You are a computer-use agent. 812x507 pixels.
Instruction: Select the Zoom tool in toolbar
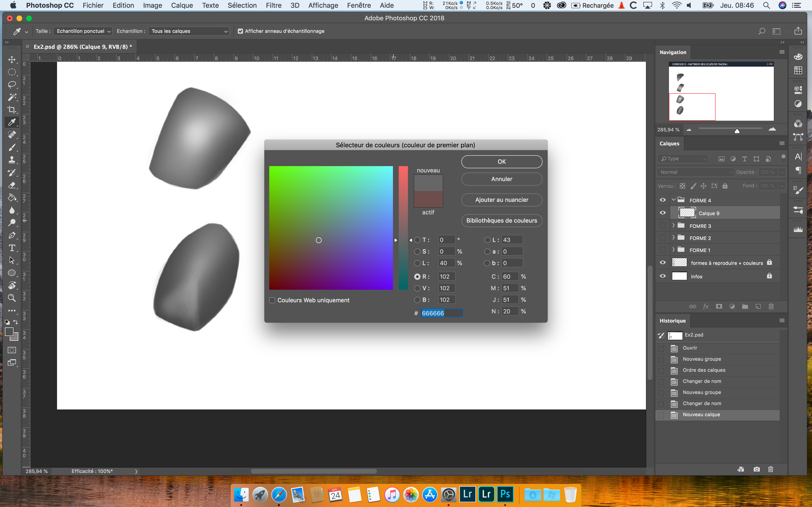pos(12,298)
